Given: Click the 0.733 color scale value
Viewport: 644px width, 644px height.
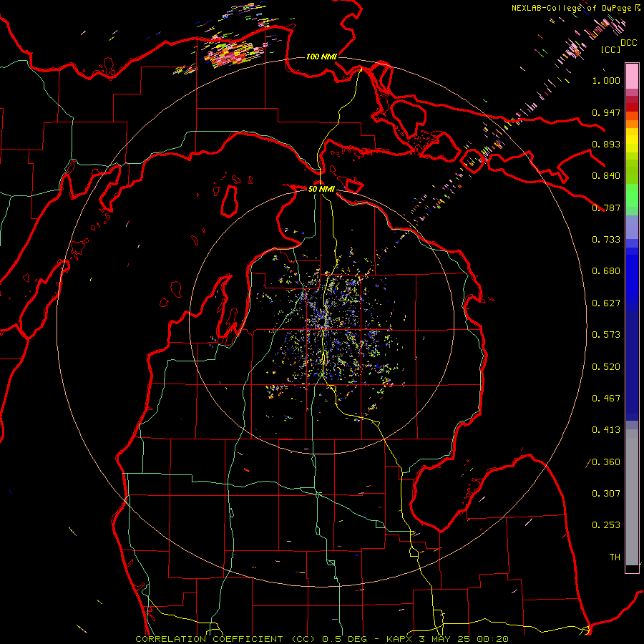Looking at the screenshot, I should (x=606, y=240).
